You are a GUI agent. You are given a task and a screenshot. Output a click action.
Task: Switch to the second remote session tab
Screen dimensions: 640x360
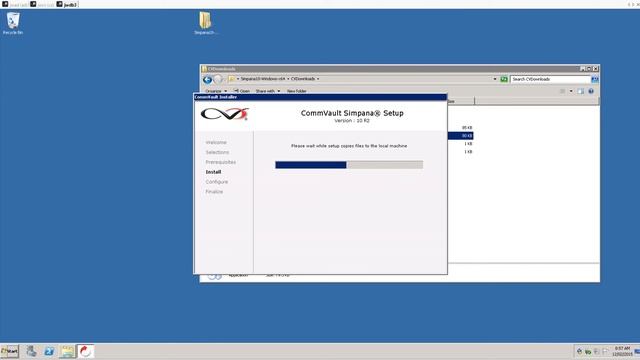pos(42,4)
